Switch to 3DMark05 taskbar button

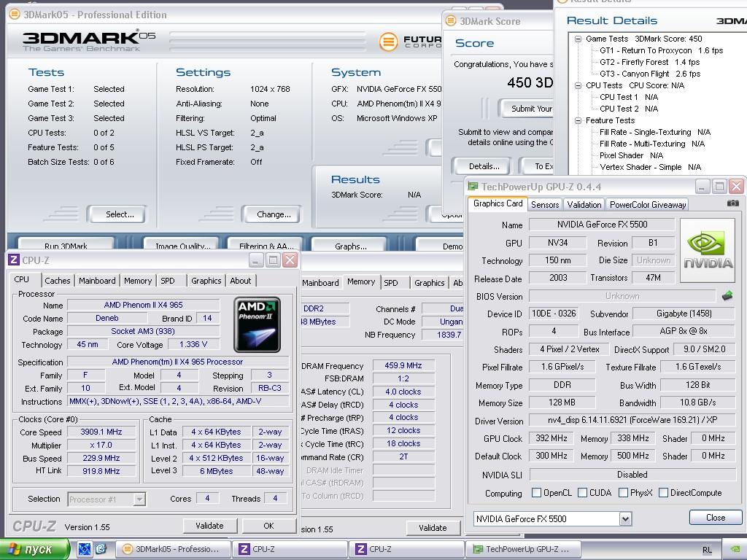tap(174, 549)
